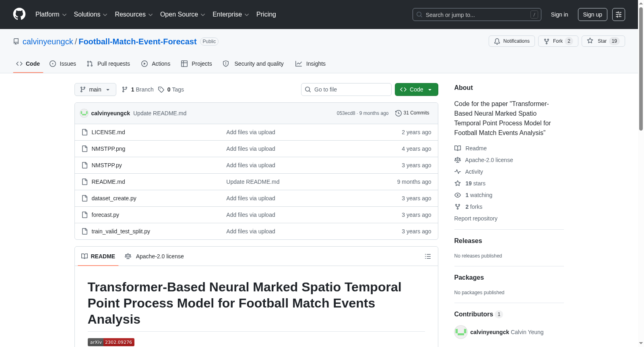This screenshot has width=644, height=347.
Task: Click contributor avatar of Calvin Yeung
Action: pos(461,332)
